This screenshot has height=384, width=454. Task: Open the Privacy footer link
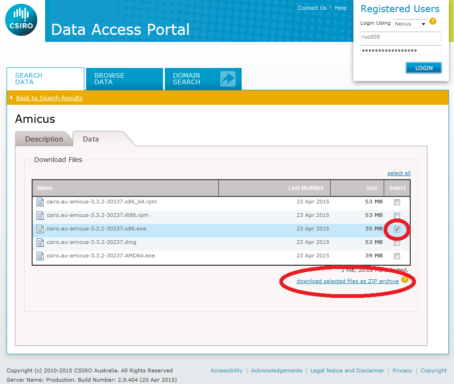[402, 370]
